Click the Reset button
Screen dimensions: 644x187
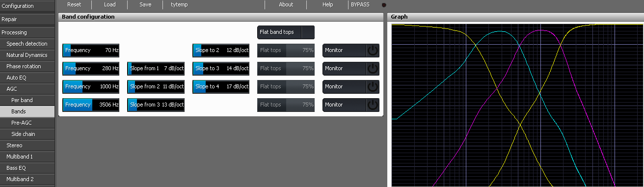[74, 4]
